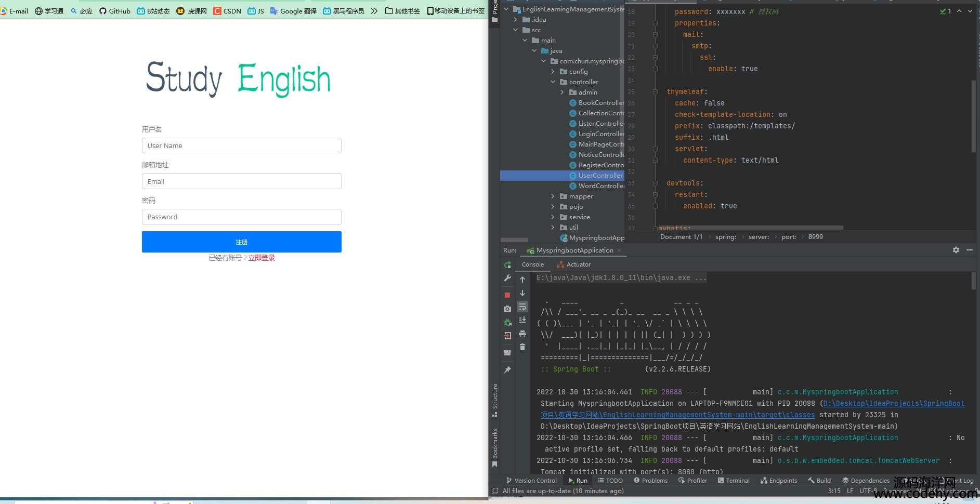The height and width of the screenshot is (504, 980).
Task: Open Run panel gear settings
Action: [x=956, y=250]
